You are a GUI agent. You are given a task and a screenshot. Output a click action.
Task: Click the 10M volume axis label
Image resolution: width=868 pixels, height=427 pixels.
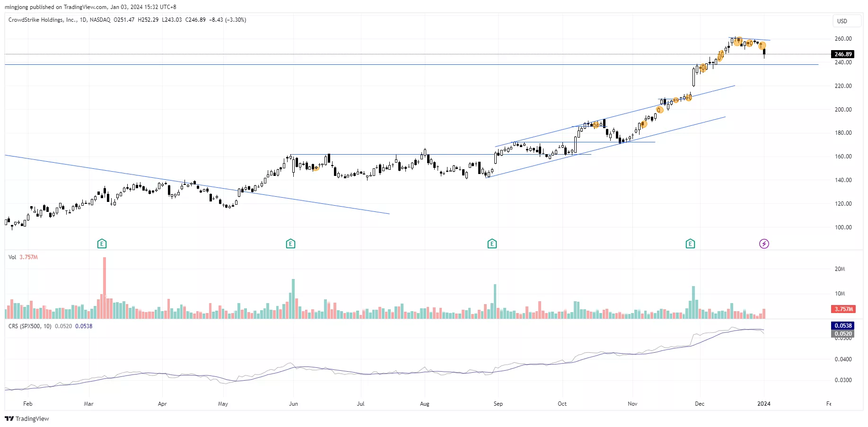pyautogui.click(x=840, y=294)
